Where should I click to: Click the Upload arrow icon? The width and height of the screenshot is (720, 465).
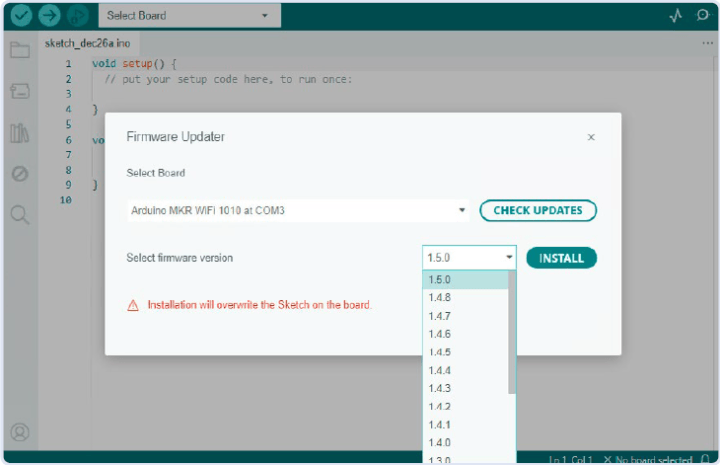[x=48, y=16]
